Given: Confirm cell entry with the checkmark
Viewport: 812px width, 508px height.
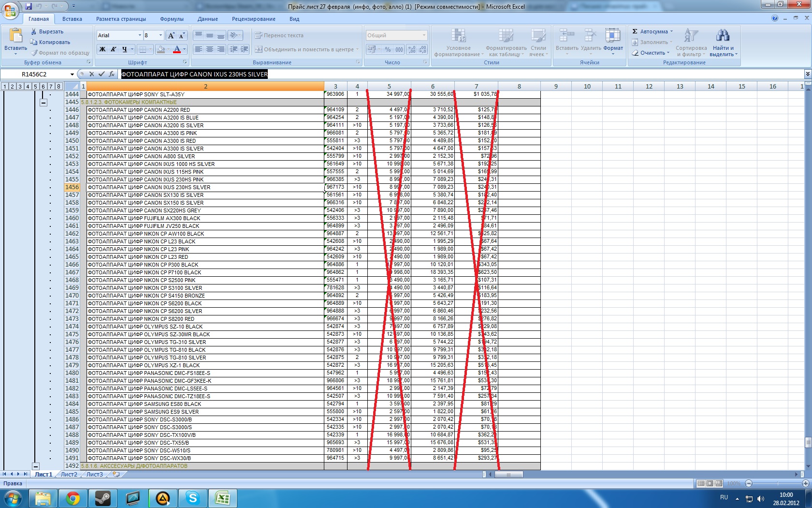Looking at the screenshot, I should tap(101, 74).
